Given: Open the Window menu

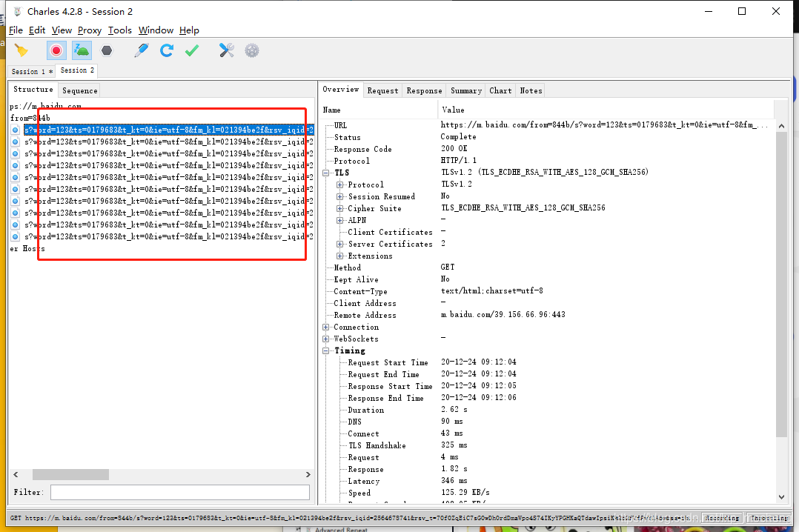Looking at the screenshot, I should coord(156,30).
